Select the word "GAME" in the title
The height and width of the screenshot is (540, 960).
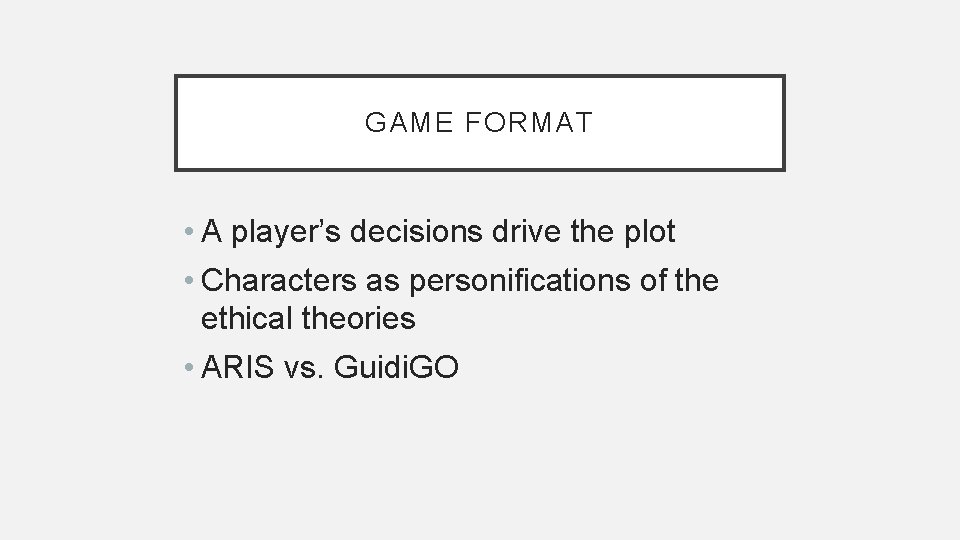409,122
